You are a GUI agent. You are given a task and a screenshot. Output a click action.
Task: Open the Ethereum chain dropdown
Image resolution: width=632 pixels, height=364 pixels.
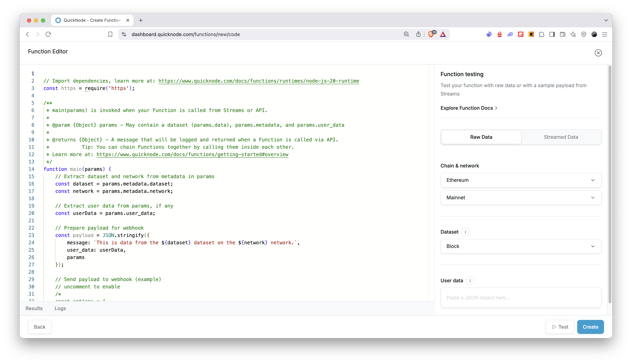[521, 180]
